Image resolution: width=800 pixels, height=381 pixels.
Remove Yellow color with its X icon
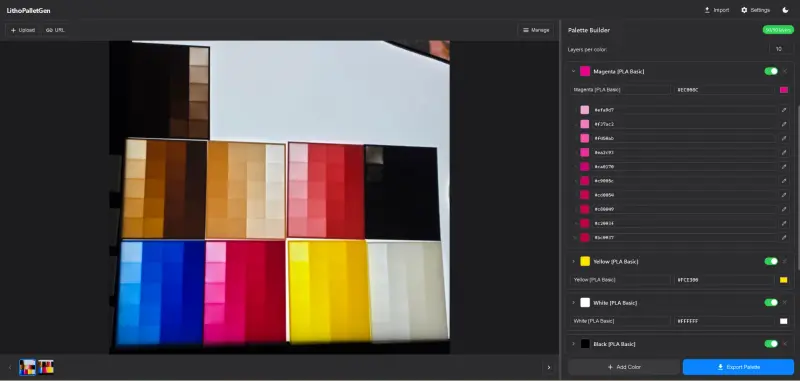785,262
